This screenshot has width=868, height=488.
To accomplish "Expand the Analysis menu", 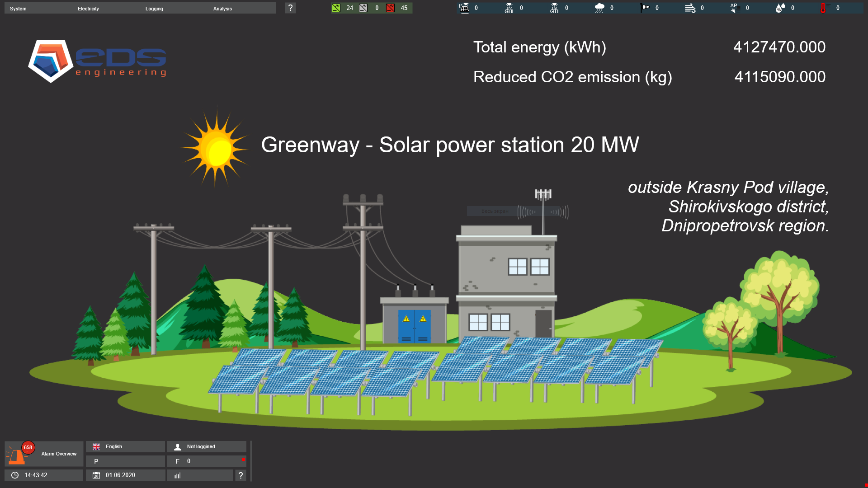I will tap(222, 9).
